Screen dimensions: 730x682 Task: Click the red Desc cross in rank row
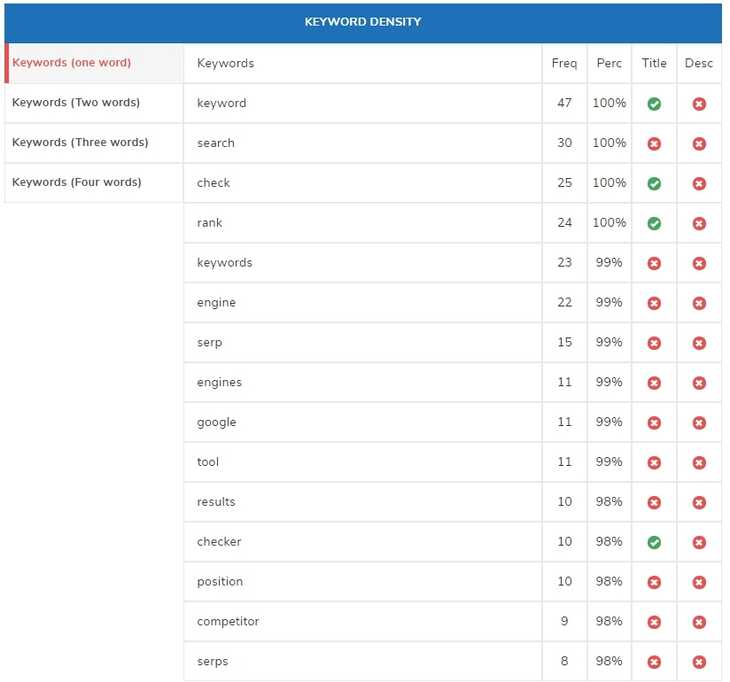pyautogui.click(x=699, y=223)
